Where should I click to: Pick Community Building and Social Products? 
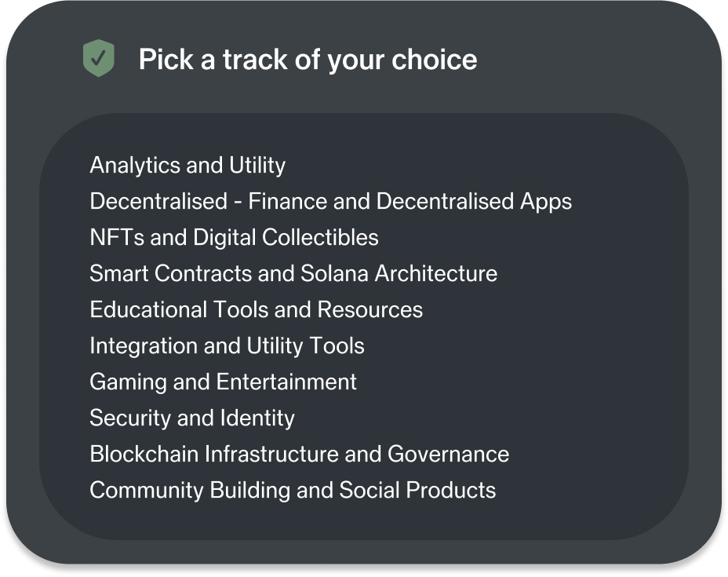(293, 490)
